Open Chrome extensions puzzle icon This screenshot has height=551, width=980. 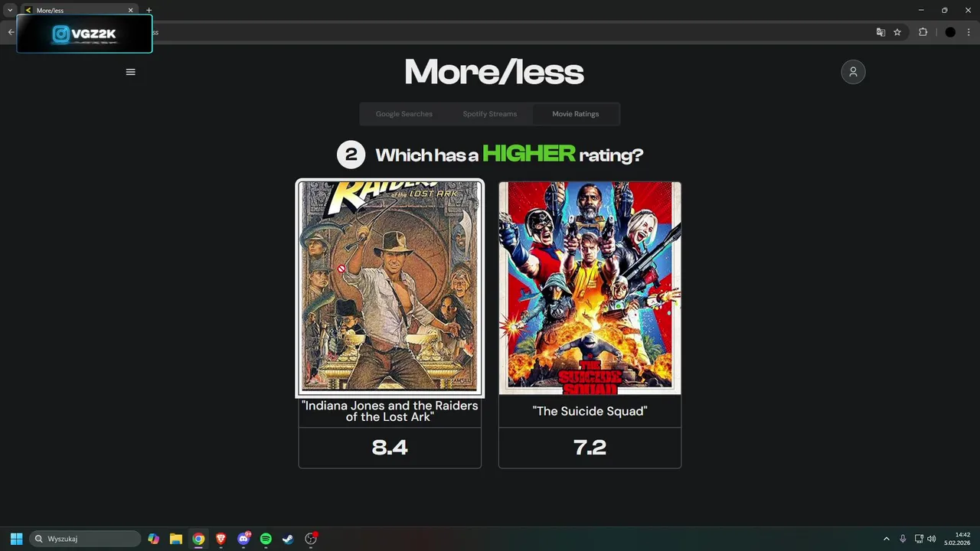click(x=923, y=32)
